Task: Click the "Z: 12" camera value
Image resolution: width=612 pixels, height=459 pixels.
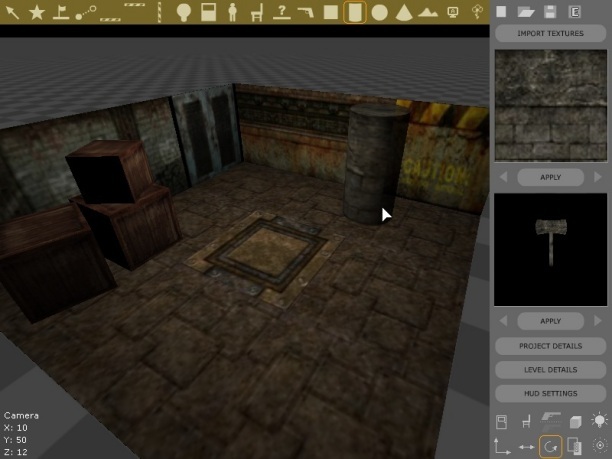Action: pyautogui.click(x=16, y=452)
